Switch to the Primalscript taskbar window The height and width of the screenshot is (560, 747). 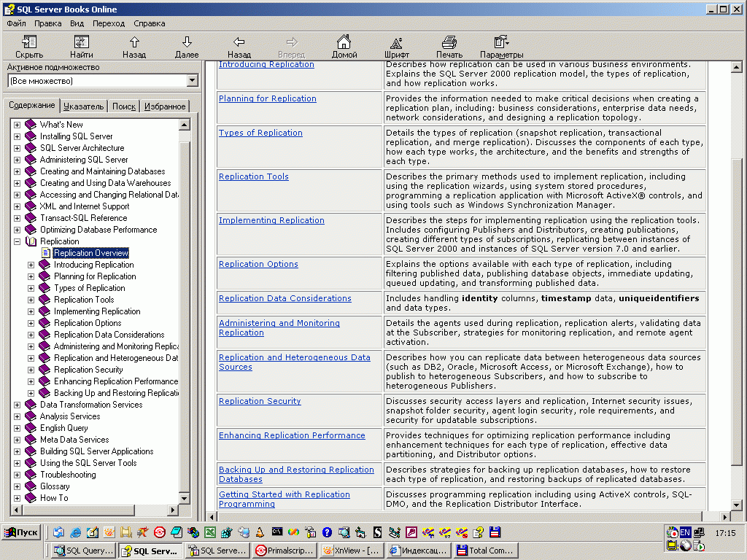285,551
